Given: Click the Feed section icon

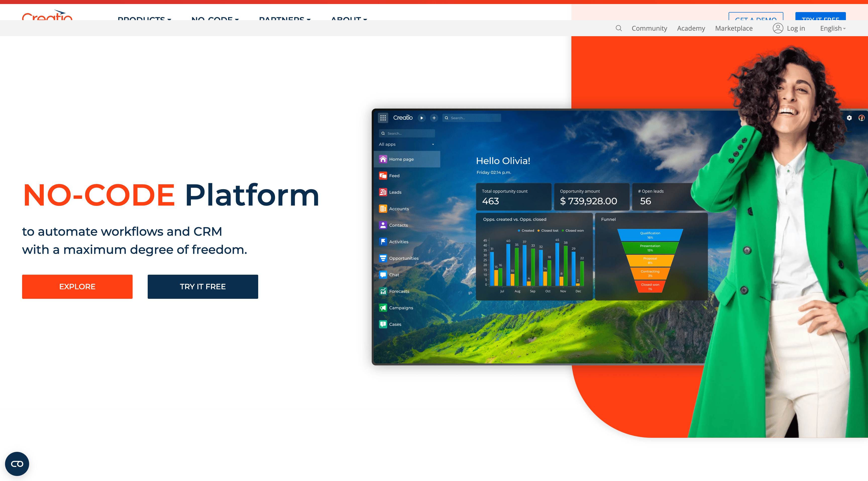Looking at the screenshot, I should point(383,176).
